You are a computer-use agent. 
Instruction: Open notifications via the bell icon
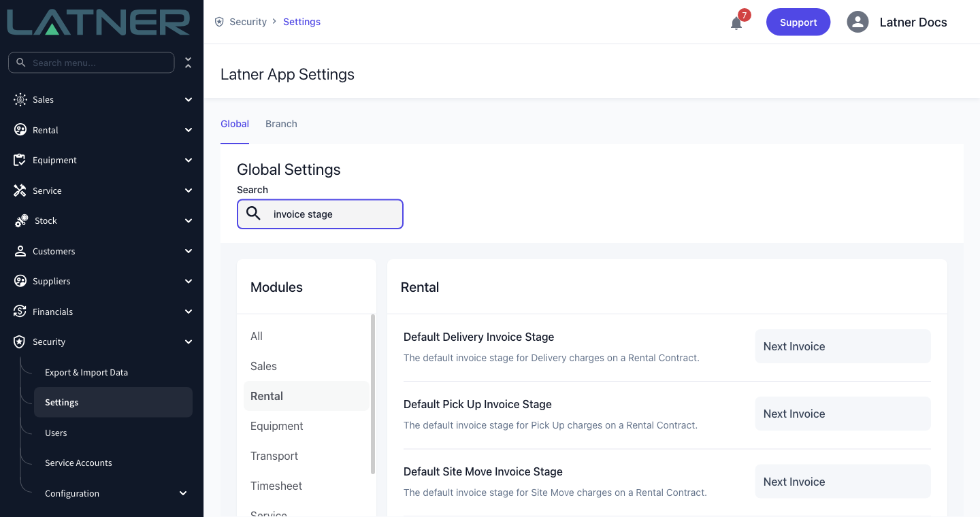[736, 23]
